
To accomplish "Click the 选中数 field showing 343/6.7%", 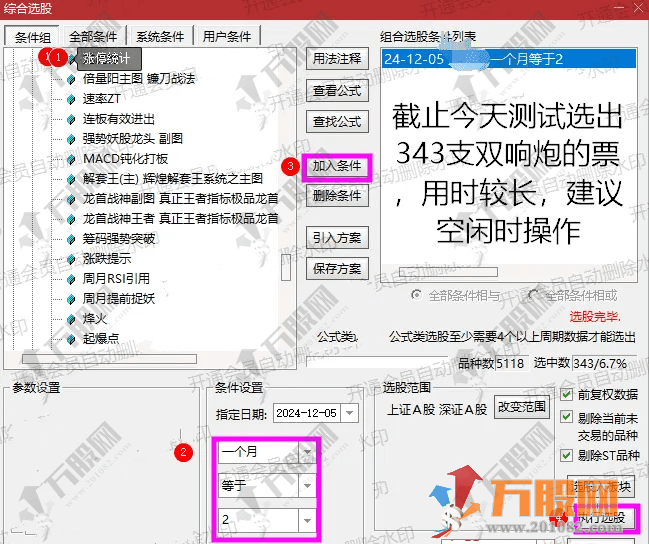I will point(604,363).
